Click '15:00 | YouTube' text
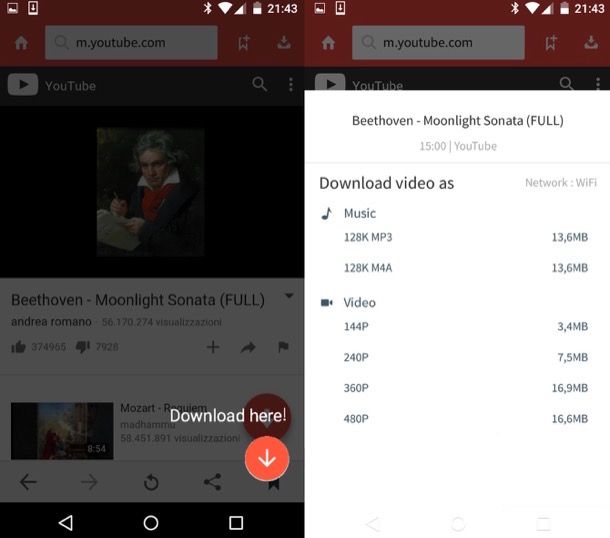This screenshot has width=610, height=538. coord(458,146)
